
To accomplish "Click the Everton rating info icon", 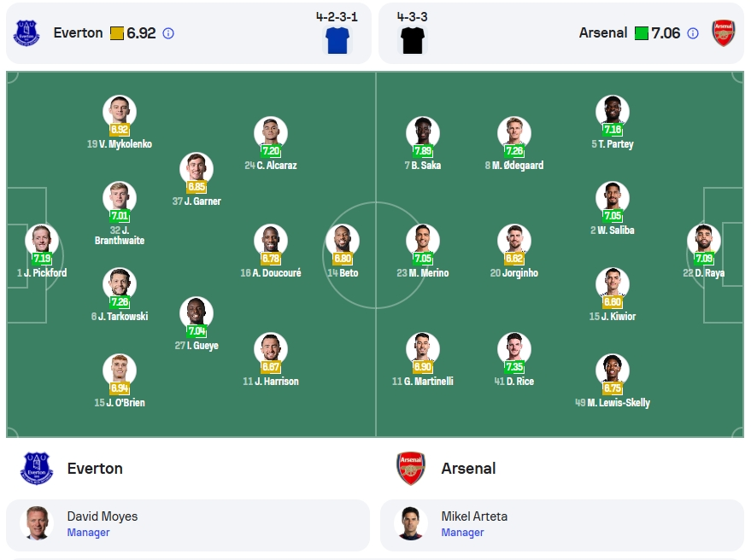I will tap(168, 33).
